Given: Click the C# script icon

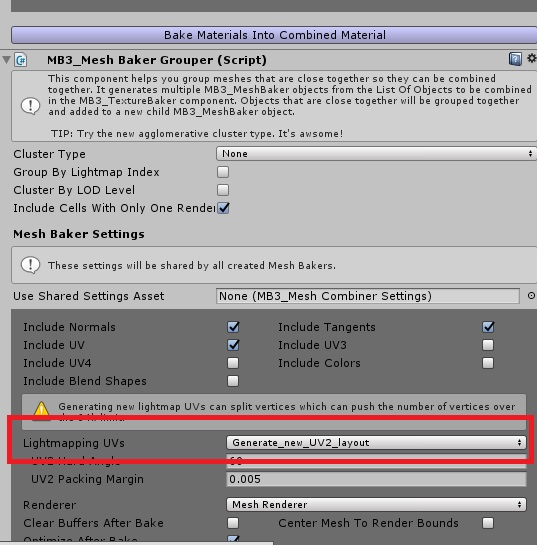Looking at the screenshot, I should point(21,60).
